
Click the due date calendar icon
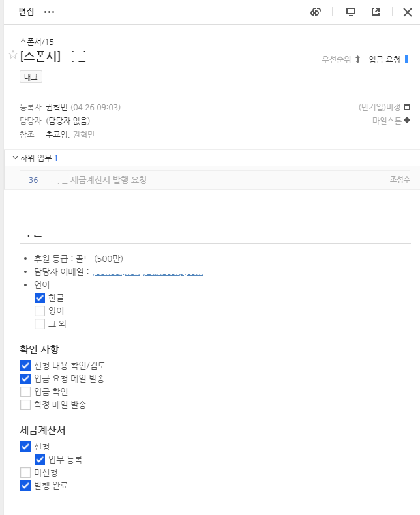coord(407,107)
